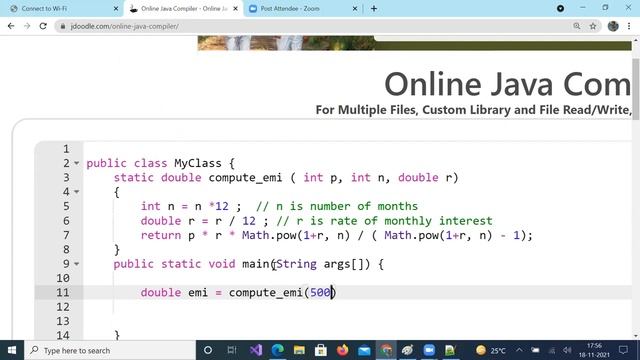Image resolution: width=640 pixels, height=360 pixels.
Task: Click the Windows taskbar search box
Action: click(x=110, y=350)
